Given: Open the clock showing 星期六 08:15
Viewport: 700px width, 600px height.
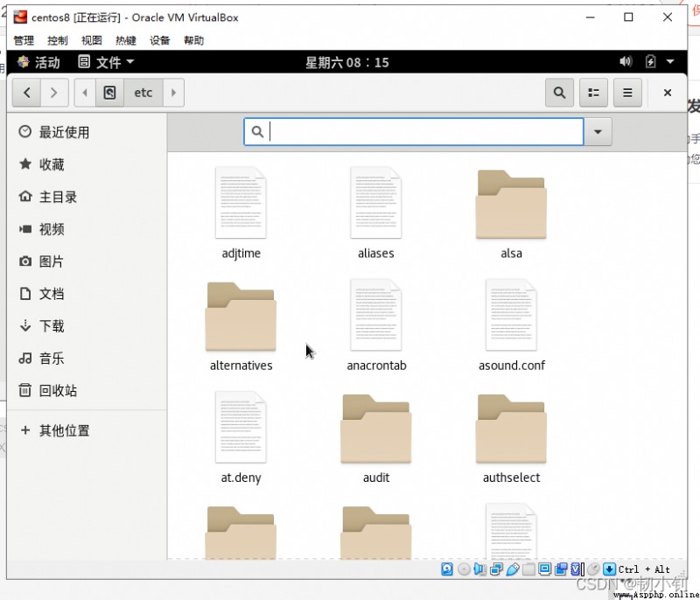Looking at the screenshot, I should point(346,62).
